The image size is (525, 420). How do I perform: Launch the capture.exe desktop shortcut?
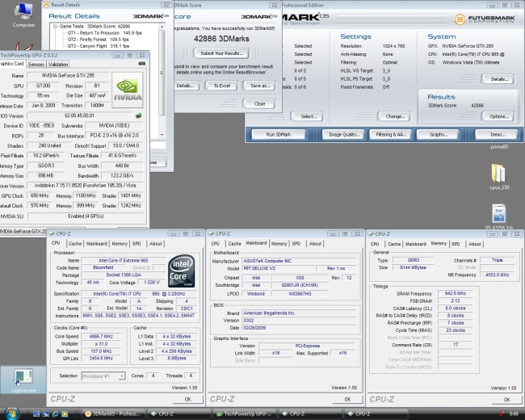coord(23,380)
